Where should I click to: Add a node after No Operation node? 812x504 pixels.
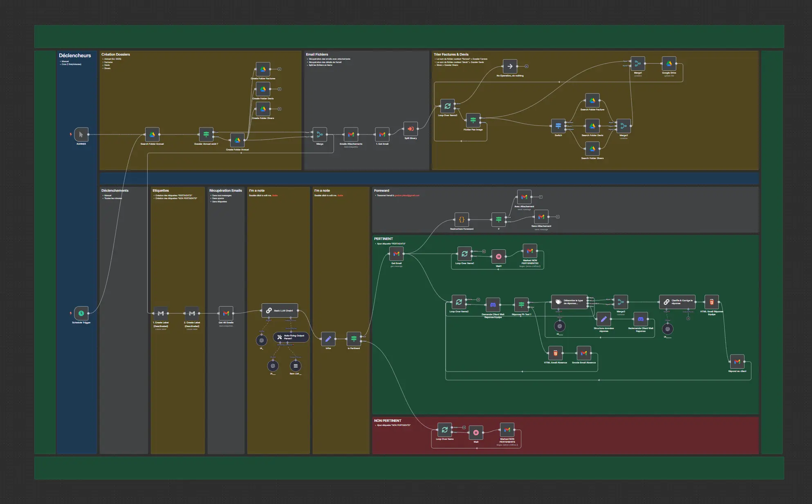[x=527, y=66]
